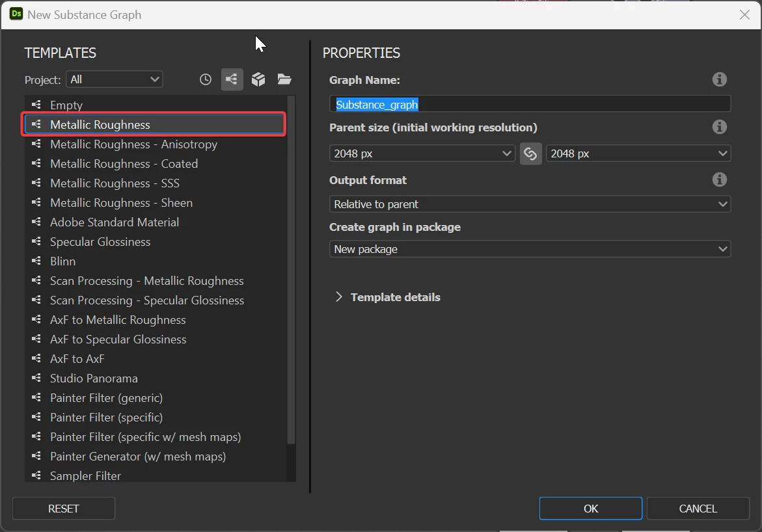Click the Parent size info icon
Screen dimensions: 762x532
point(719,127)
